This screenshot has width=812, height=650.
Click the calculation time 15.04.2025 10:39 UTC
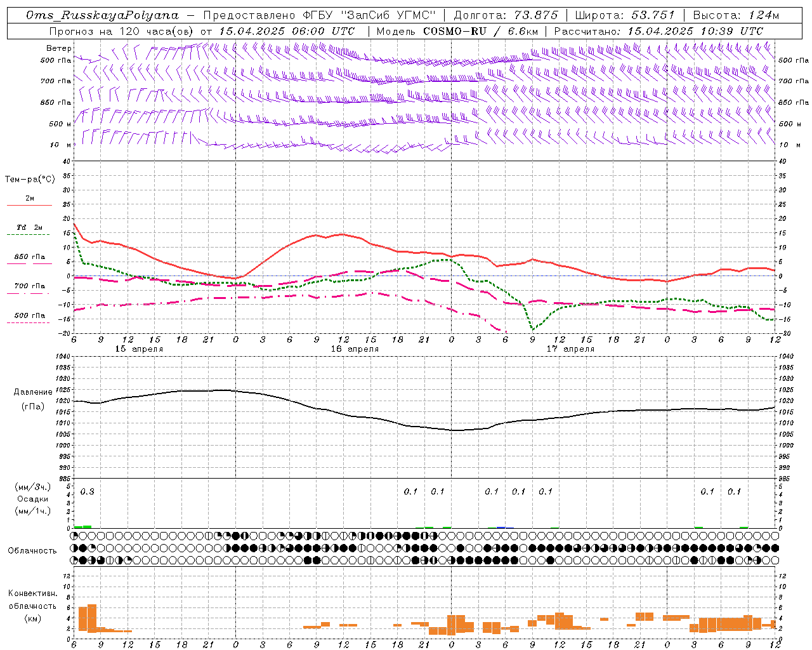696,31
